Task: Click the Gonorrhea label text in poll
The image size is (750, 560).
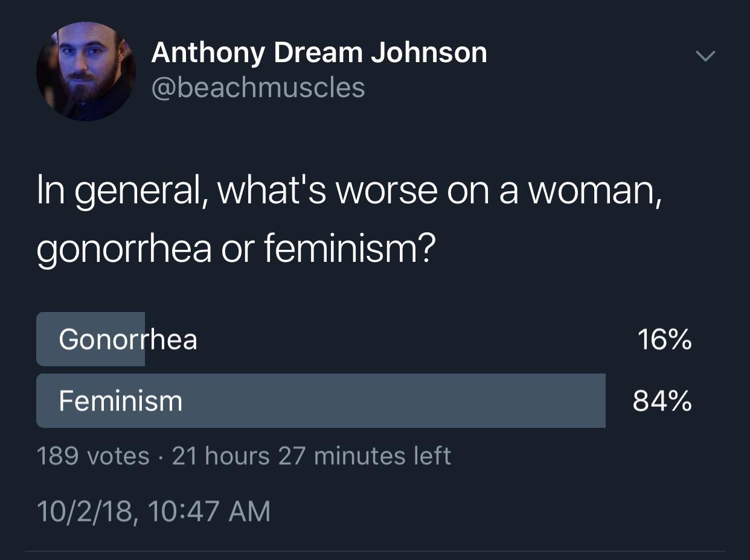Action: click(128, 340)
